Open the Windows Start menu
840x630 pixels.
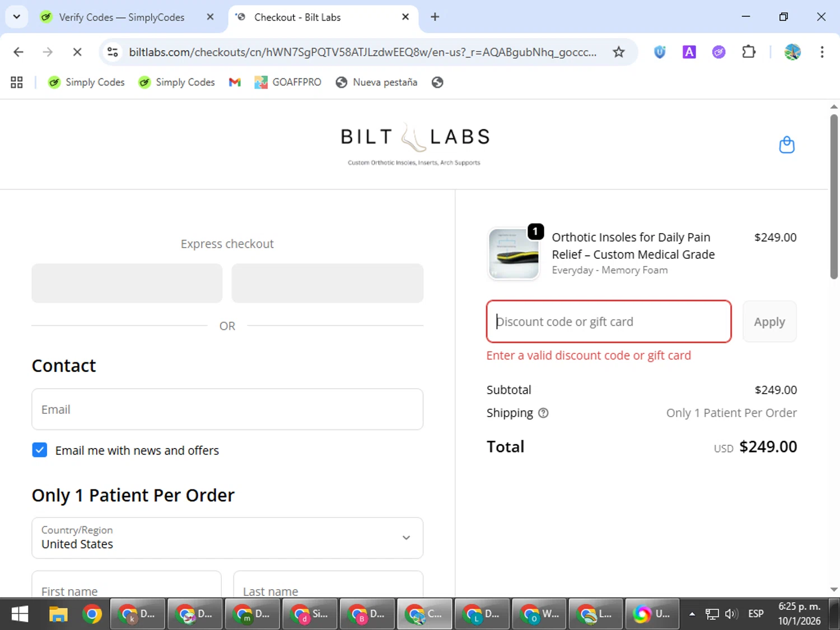20,614
